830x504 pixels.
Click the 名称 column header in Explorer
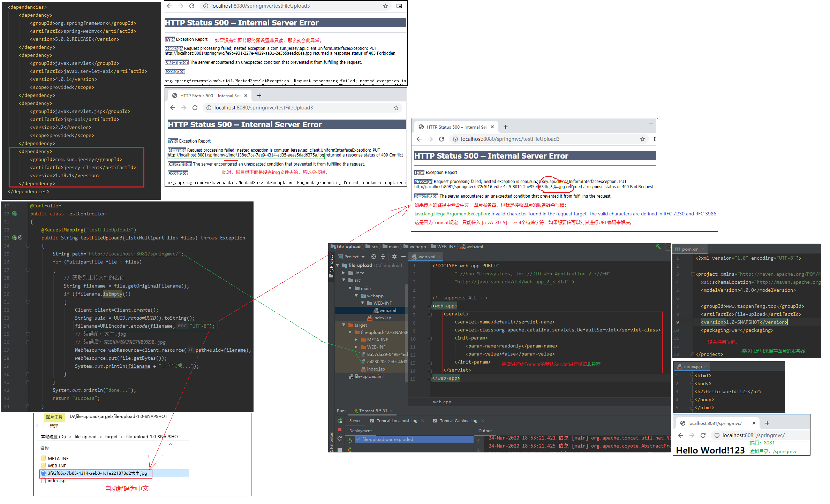click(x=45, y=448)
